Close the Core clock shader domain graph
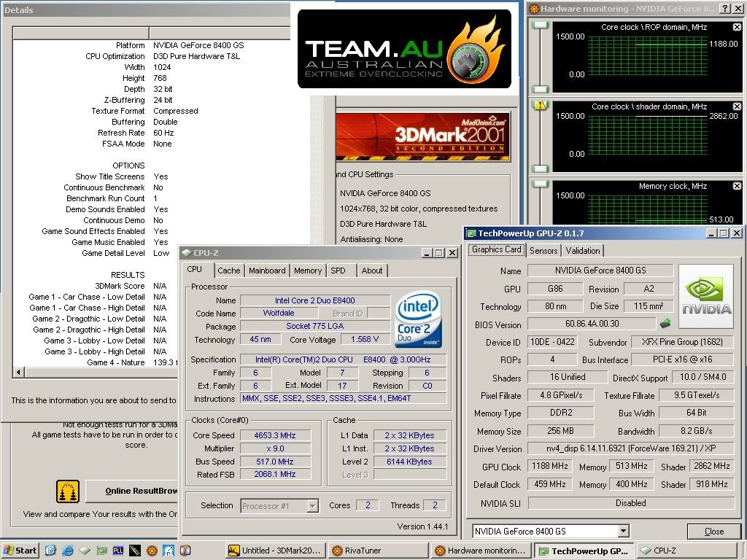Screen dimensions: 747x560 click(x=737, y=106)
